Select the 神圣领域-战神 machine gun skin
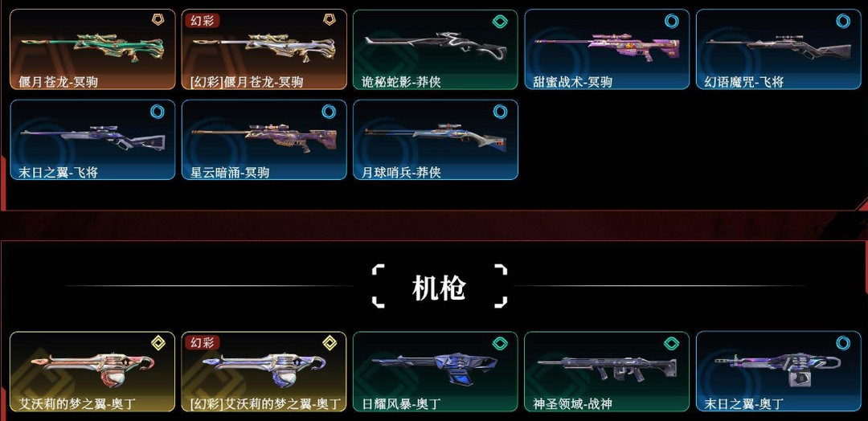The height and width of the screenshot is (421, 868). (607, 371)
